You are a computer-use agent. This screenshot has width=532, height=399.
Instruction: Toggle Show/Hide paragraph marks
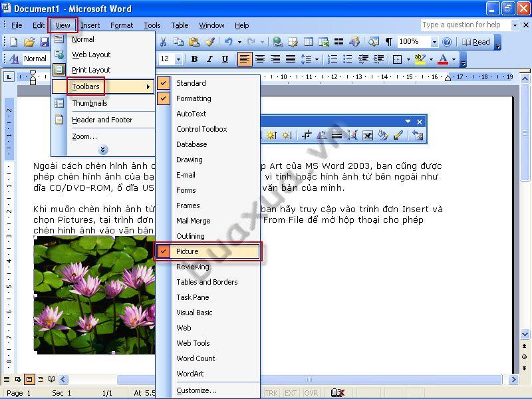pos(389,42)
